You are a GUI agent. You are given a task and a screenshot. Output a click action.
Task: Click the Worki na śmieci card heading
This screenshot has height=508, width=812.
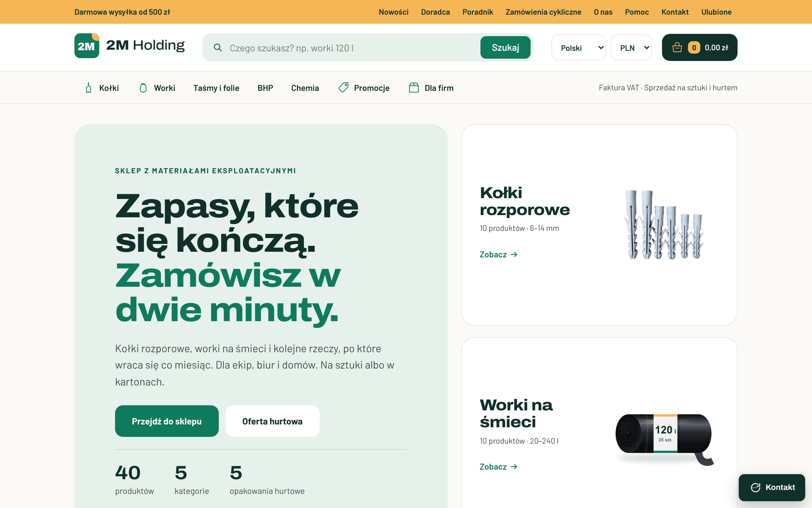[516, 413]
